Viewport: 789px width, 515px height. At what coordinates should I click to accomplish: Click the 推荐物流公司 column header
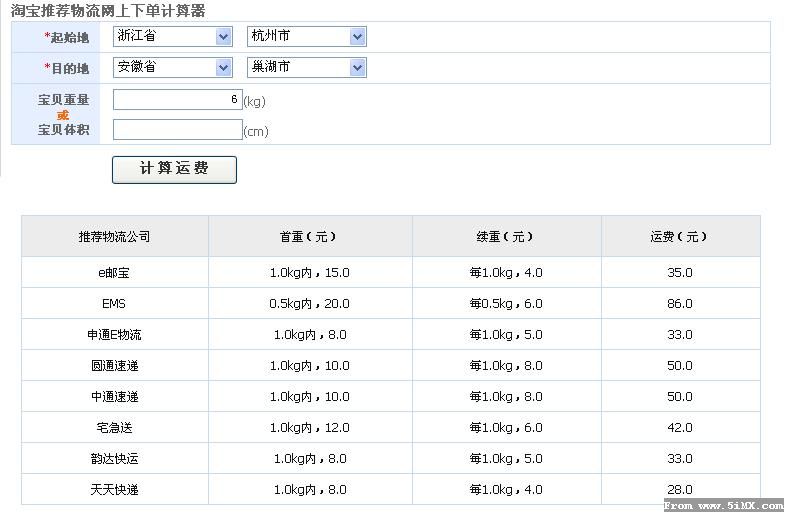tap(115, 237)
